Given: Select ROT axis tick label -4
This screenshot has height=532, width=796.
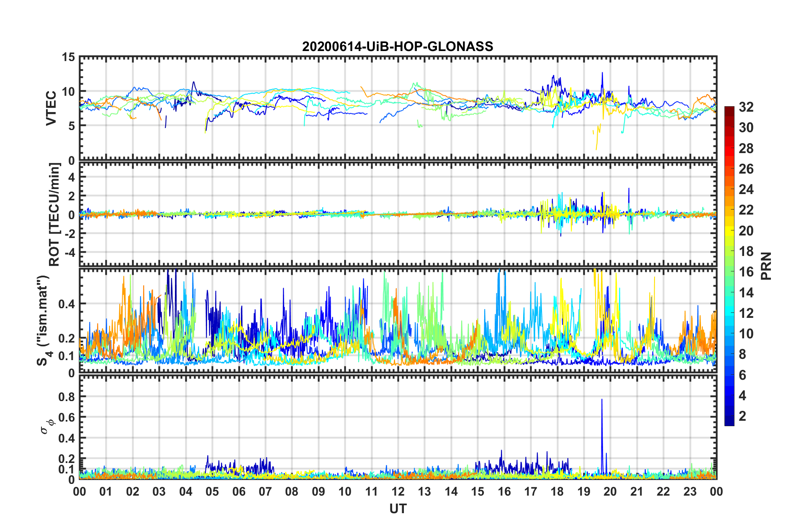Looking at the screenshot, I should [70, 253].
